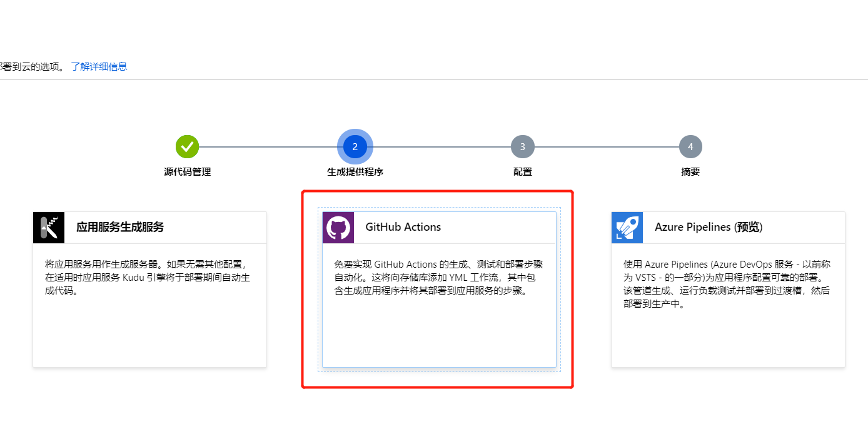868x439 pixels.
Task: Jump to step 4 circle in wizard
Action: point(690,147)
